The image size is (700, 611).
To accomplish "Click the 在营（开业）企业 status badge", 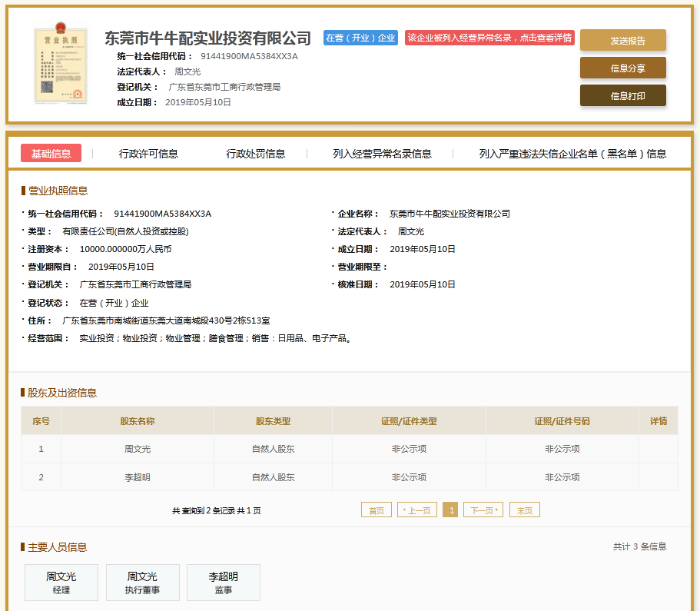I will tap(360, 38).
